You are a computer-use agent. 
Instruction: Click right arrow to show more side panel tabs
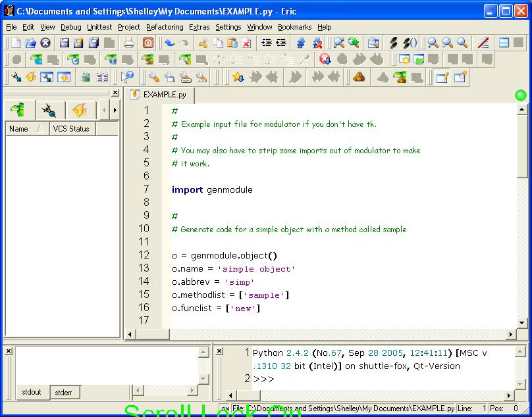[115, 110]
